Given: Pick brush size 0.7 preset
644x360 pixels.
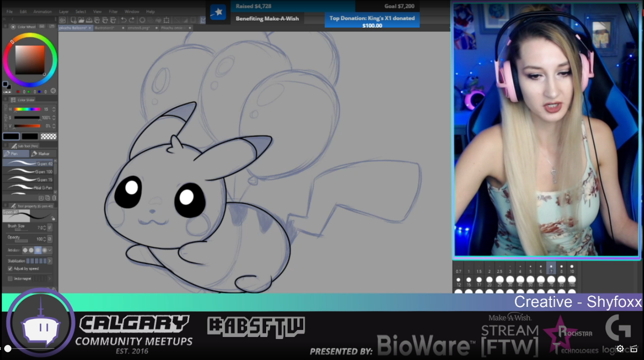Looking at the screenshot, I should tap(458, 268).
